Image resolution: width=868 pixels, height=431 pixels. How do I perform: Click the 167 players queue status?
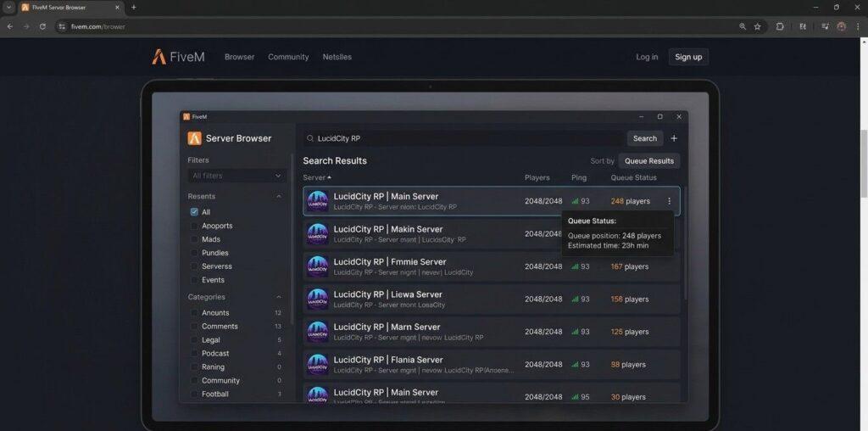(630, 266)
